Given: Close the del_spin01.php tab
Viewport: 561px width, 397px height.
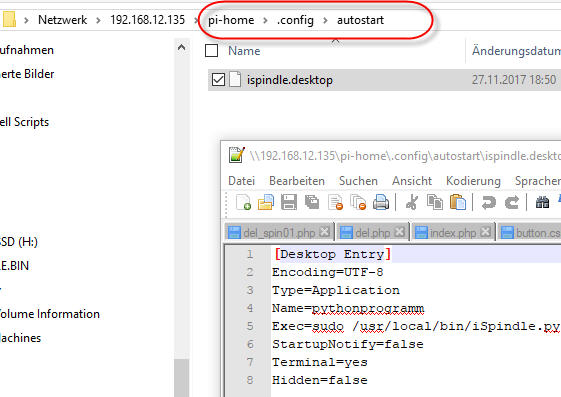Looking at the screenshot, I should click(324, 232).
